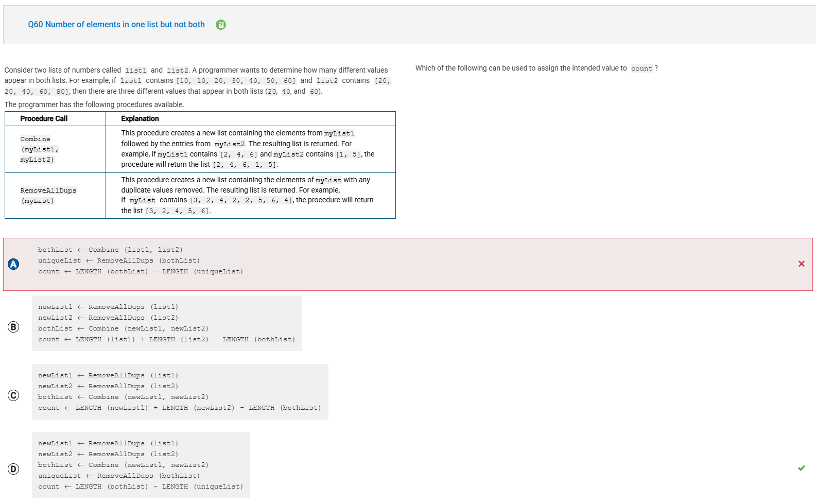The height and width of the screenshot is (504, 816).
Task: Click the 'Consider two lists of numbers' paragraph
Action: (x=198, y=81)
